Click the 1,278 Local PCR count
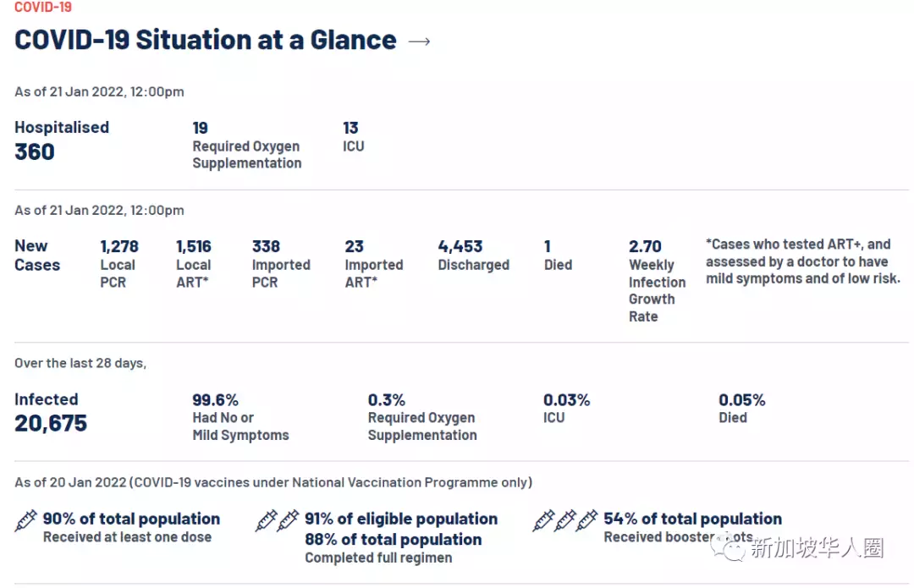 point(118,247)
